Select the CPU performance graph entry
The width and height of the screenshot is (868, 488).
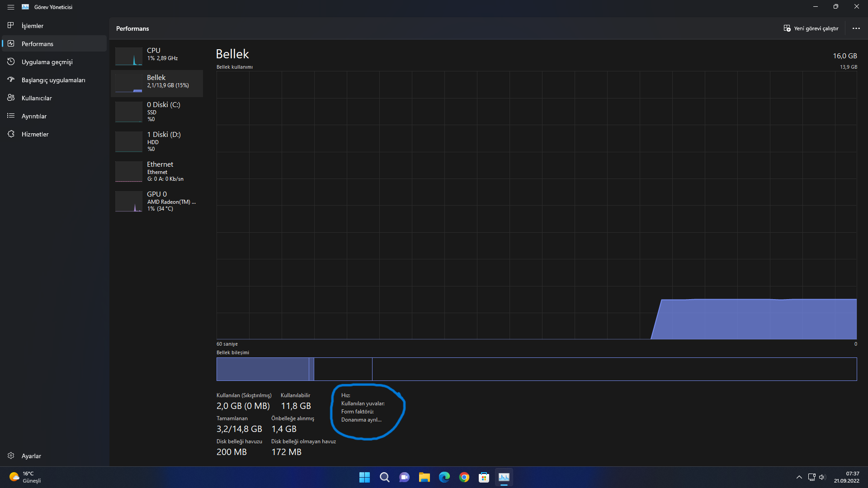(x=157, y=56)
